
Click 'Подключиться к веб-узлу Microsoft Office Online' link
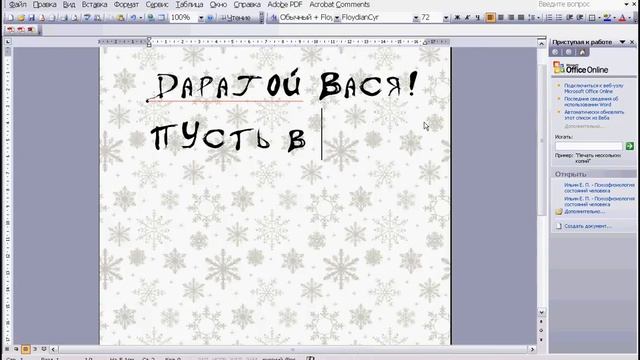point(594,88)
